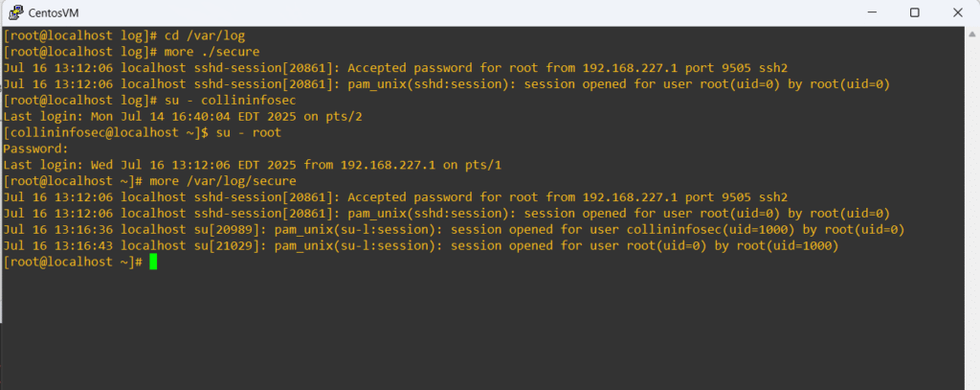This screenshot has width=980, height=390.
Task: Click the final root@localhost prompt at bottom
Action: (x=73, y=263)
